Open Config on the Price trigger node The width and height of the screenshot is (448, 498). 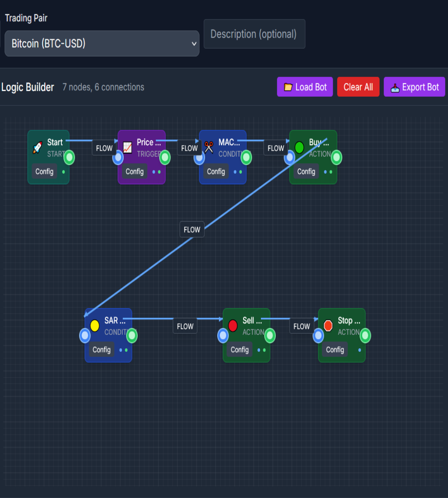tap(134, 172)
